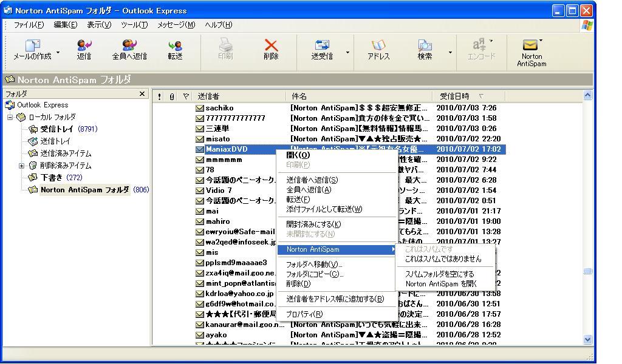
Task: Select the message from 77777777777777
Action: point(349,118)
